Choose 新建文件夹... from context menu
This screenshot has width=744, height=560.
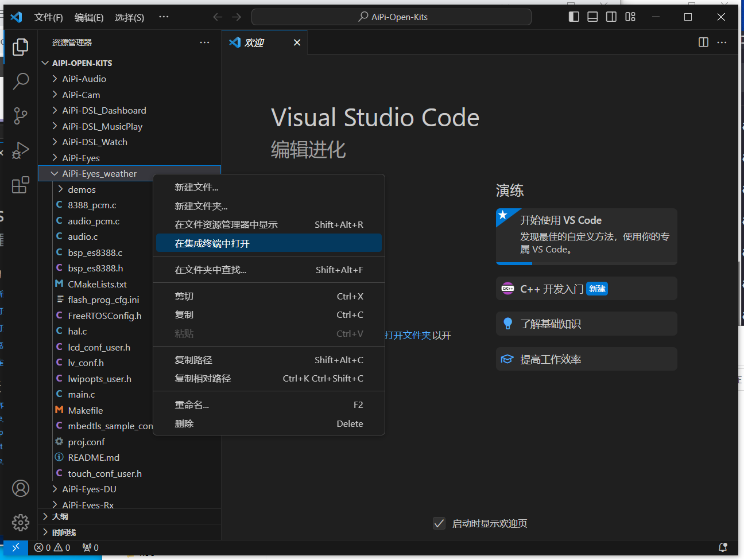pyautogui.click(x=269, y=206)
